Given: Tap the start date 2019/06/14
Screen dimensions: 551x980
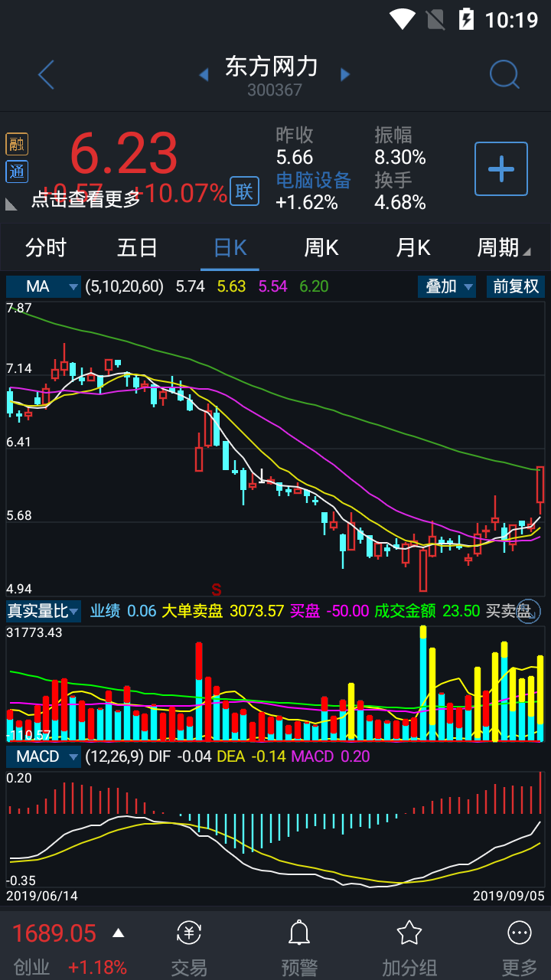Looking at the screenshot, I should pos(42,895).
